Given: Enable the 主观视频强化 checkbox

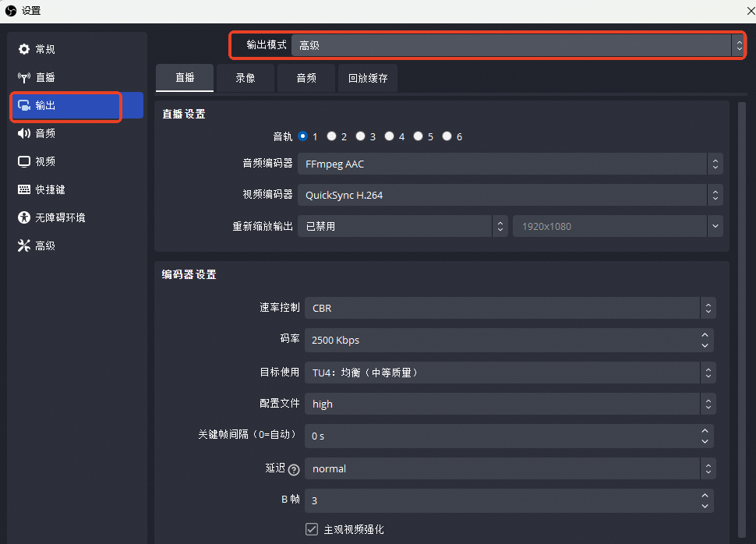Looking at the screenshot, I should tap(311, 529).
